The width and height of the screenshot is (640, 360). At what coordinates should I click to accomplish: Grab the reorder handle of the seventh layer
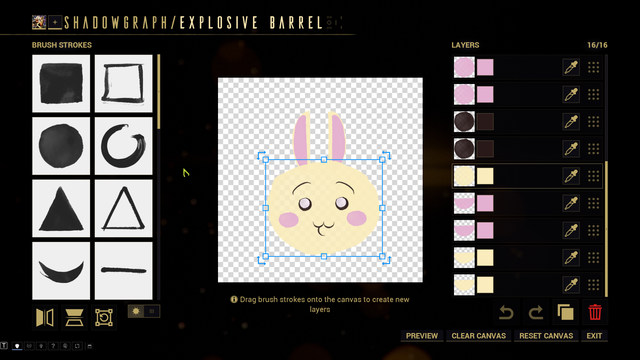point(593,231)
